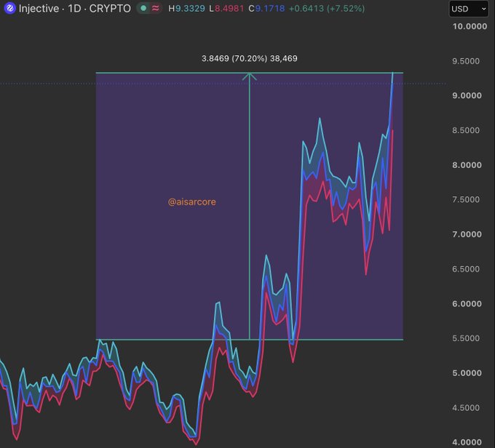The image size is (495, 448).
Task: Click the 6.5000 price axis label
Action: pyautogui.click(x=466, y=269)
